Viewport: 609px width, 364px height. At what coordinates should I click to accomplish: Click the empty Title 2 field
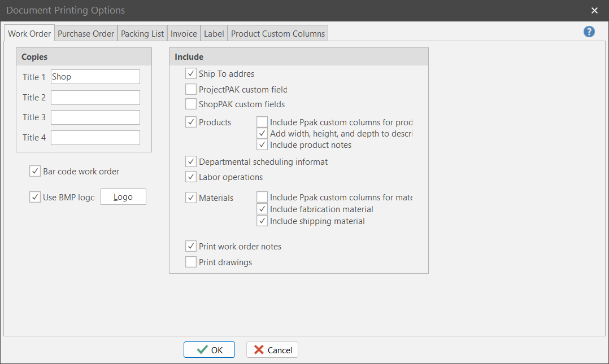[95, 98]
